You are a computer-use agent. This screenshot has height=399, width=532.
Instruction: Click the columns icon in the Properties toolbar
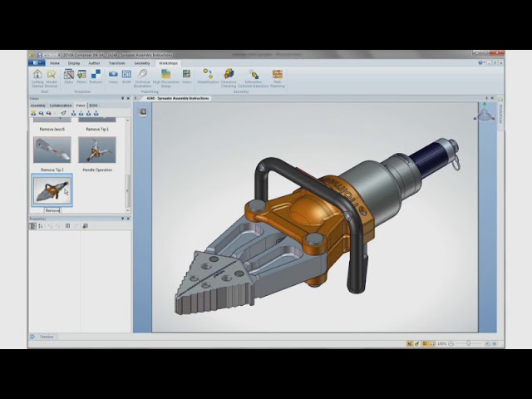pos(67,226)
